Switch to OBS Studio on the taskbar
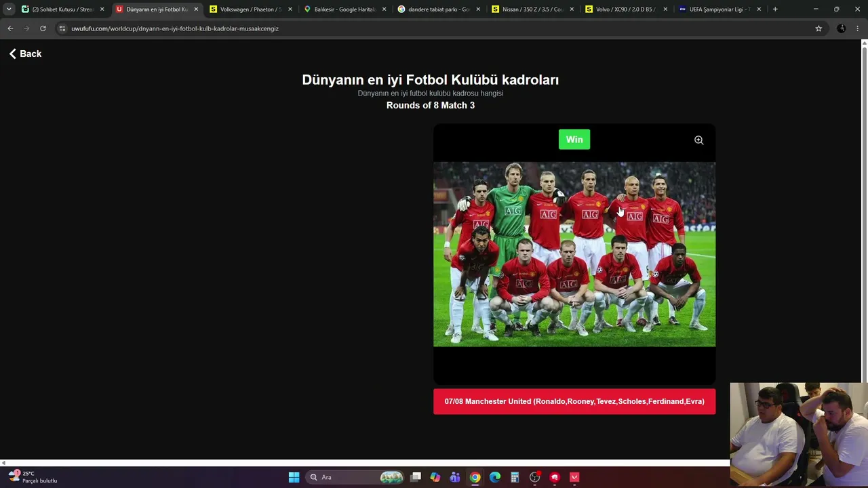The image size is (868, 488). (x=535, y=477)
